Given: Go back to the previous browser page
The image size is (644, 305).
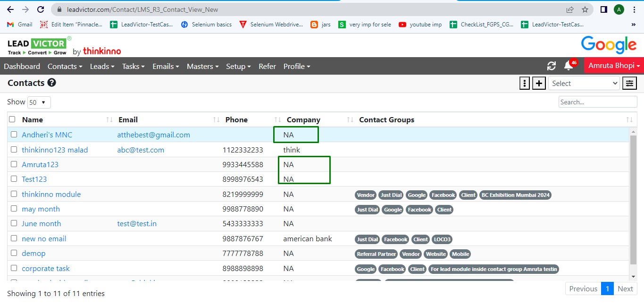Looking at the screenshot, I should point(10,9).
